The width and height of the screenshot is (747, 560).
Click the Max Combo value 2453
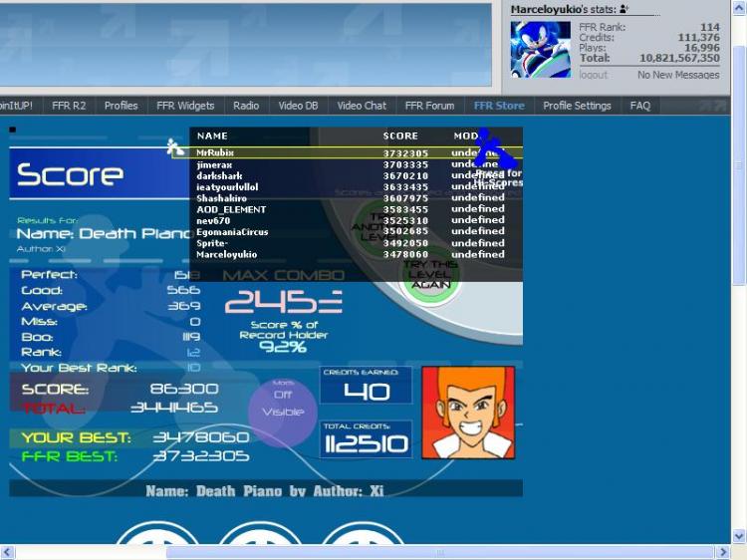click(284, 301)
